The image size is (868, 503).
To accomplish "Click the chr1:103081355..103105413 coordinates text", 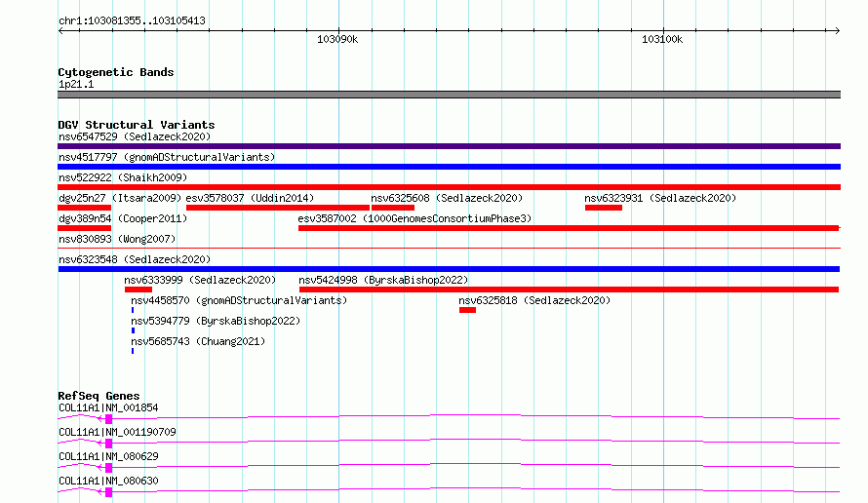I will tap(132, 20).
